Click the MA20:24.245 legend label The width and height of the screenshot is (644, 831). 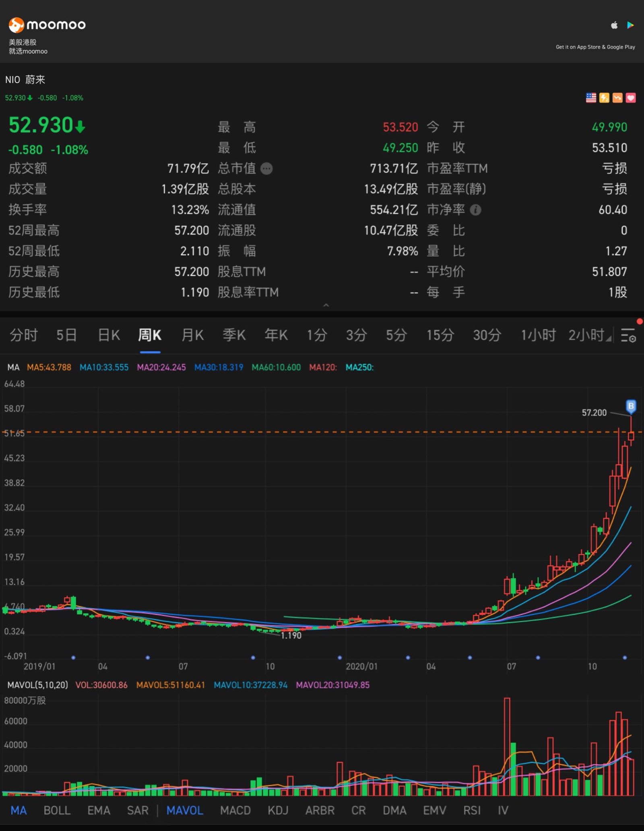(161, 367)
